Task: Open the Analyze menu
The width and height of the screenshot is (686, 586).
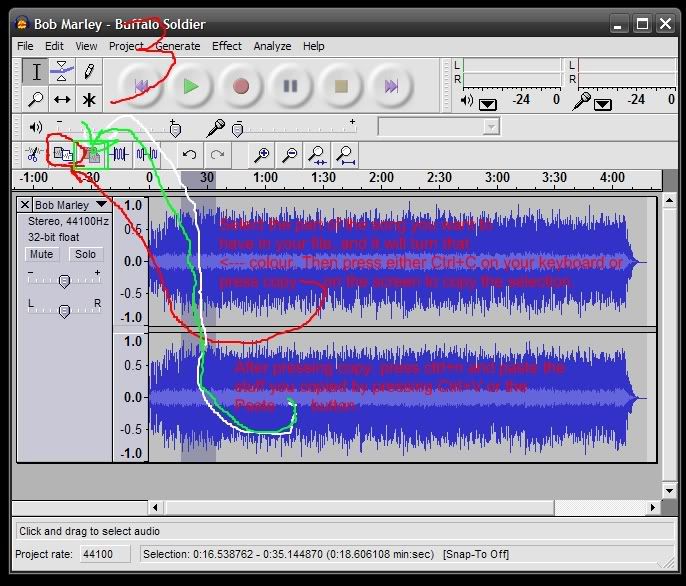Action: tap(272, 46)
